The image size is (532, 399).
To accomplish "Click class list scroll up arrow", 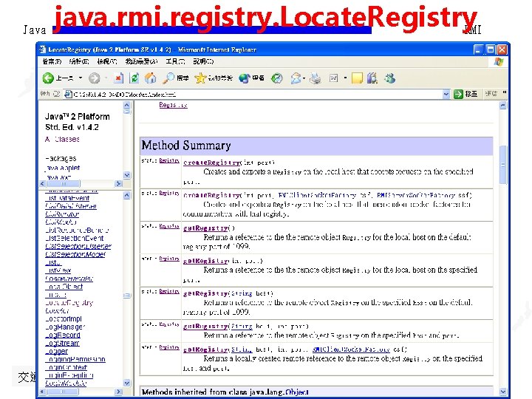I will coord(126,195).
